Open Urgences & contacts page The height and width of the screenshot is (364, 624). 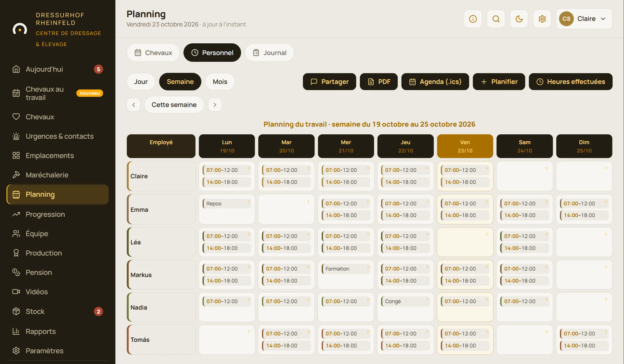click(x=58, y=136)
